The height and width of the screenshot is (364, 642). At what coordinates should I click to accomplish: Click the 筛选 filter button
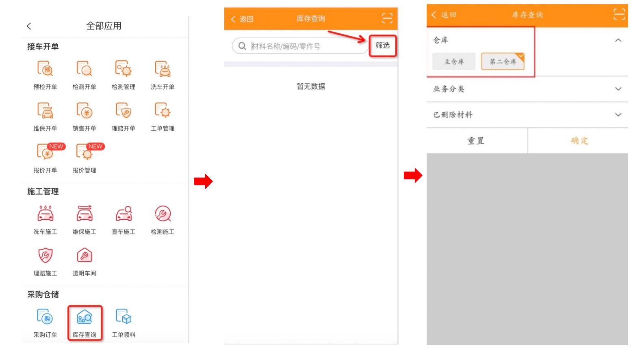[x=382, y=45]
